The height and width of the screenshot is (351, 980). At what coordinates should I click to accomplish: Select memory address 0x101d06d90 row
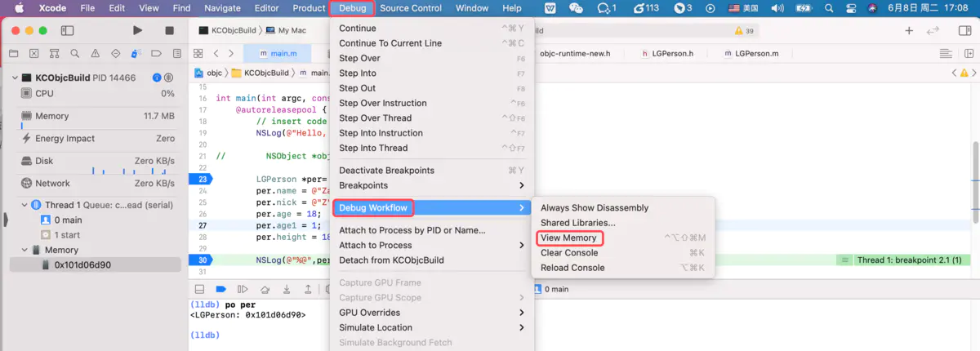96,265
